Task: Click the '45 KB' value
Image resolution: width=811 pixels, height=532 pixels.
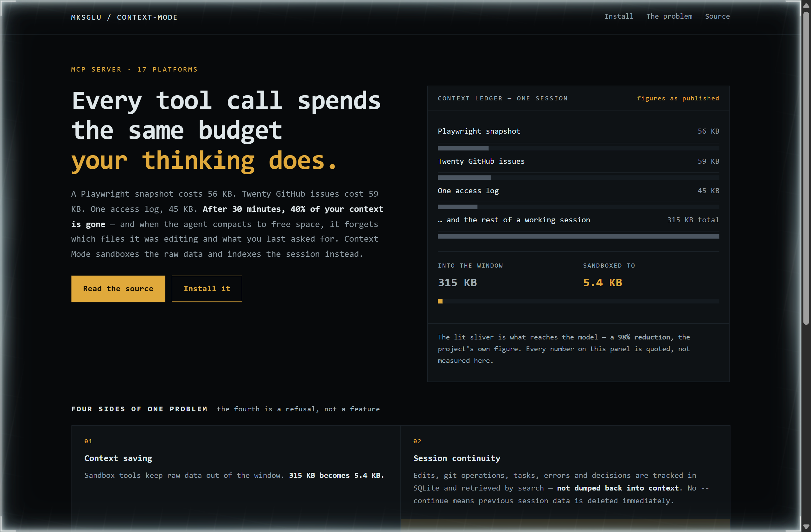Action: tap(708, 191)
